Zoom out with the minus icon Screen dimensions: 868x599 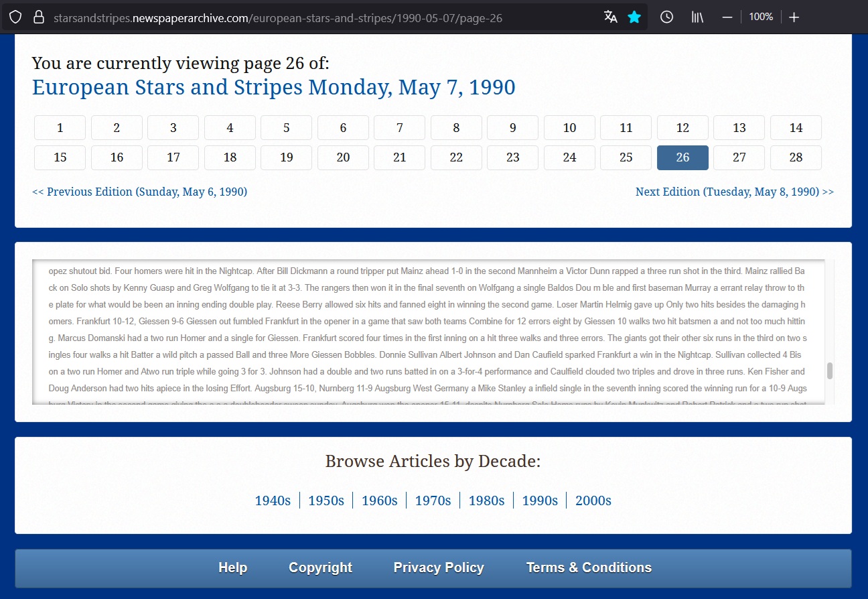pyautogui.click(x=727, y=17)
